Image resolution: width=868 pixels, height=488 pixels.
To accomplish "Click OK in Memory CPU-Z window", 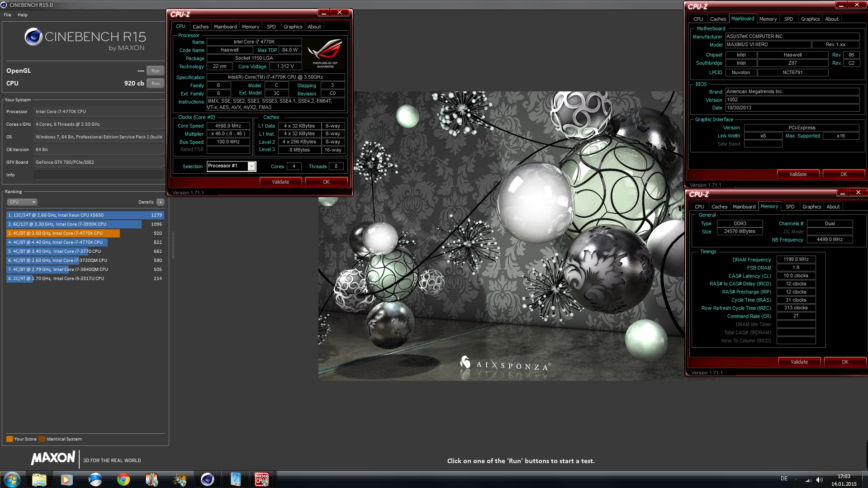I will 845,362.
